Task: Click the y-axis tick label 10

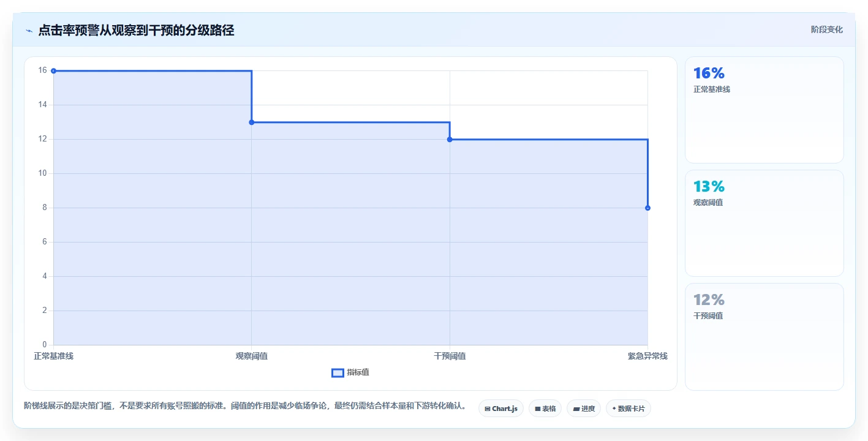Action: [42, 173]
